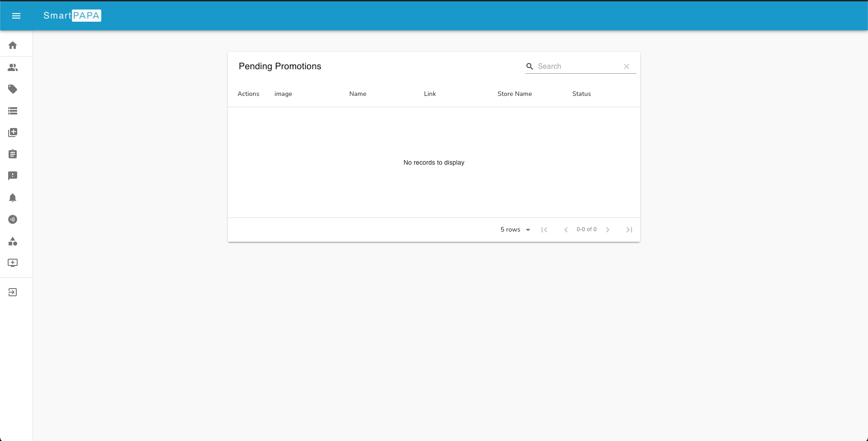The image size is (868, 441).
Task: Click the logout icon at sidebar bottom
Action: (13, 292)
